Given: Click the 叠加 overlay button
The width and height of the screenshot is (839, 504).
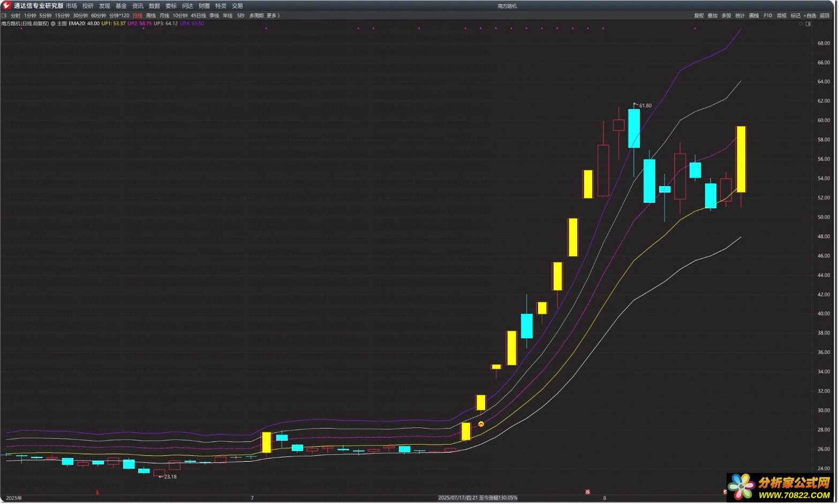Looking at the screenshot, I should [x=713, y=16].
